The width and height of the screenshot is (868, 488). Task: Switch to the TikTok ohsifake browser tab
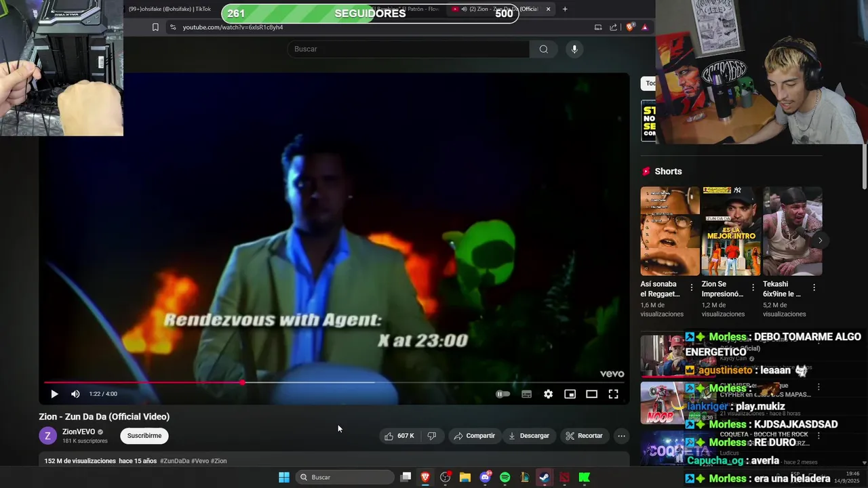pyautogui.click(x=170, y=9)
